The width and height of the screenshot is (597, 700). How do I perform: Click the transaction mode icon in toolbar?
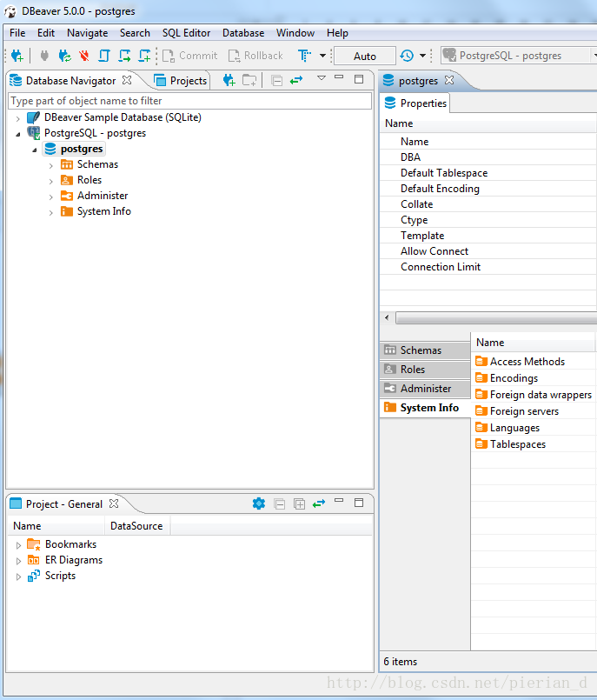tap(304, 56)
